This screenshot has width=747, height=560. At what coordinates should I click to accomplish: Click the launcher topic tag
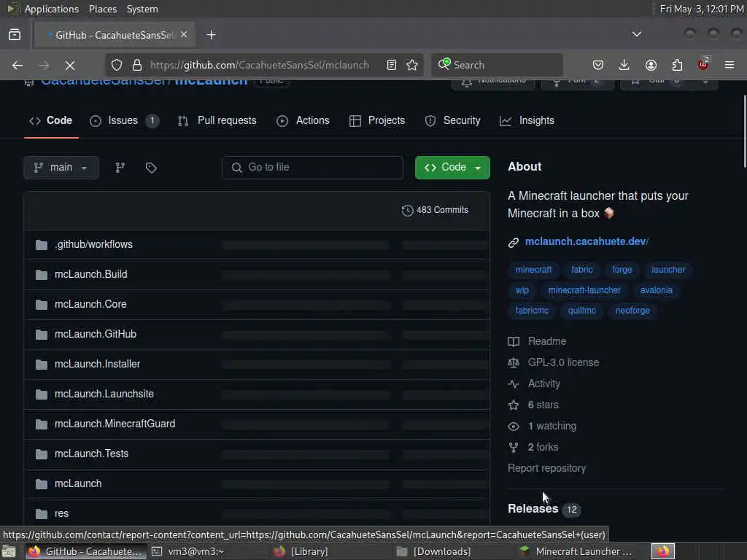(668, 270)
